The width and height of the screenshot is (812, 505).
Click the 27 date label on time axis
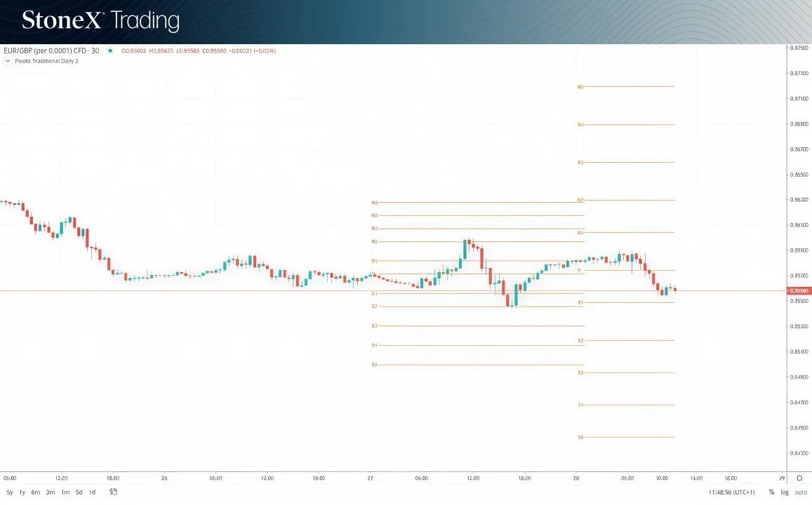click(x=371, y=478)
